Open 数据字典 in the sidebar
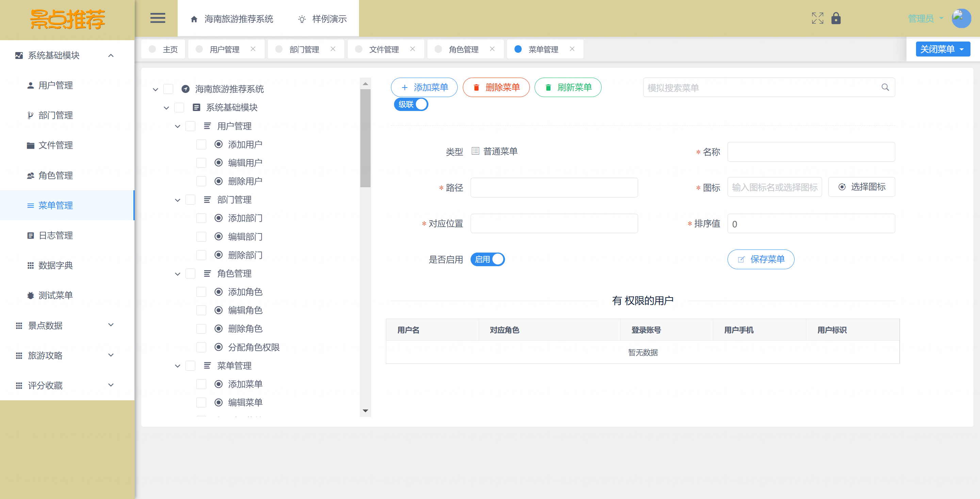This screenshot has width=980, height=499. point(55,265)
